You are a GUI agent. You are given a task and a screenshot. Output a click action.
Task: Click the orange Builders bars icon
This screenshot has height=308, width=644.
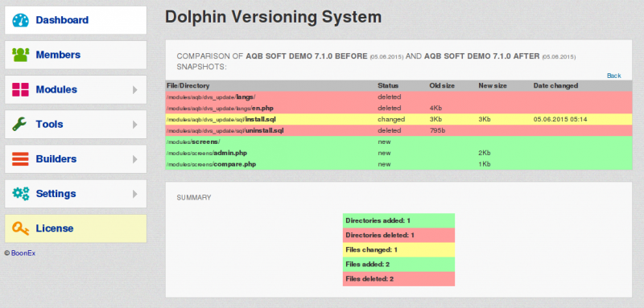click(20, 158)
